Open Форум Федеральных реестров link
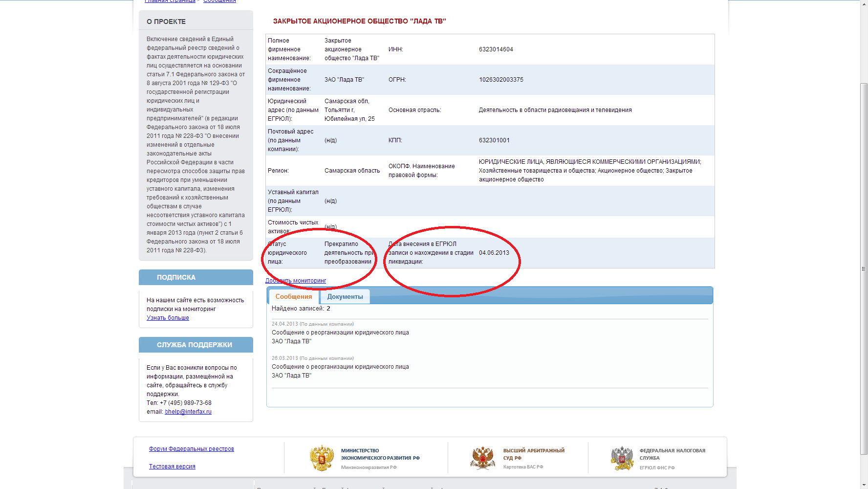Image resolution: width=868 pixels, height=489 pixels. pos(192,449)
